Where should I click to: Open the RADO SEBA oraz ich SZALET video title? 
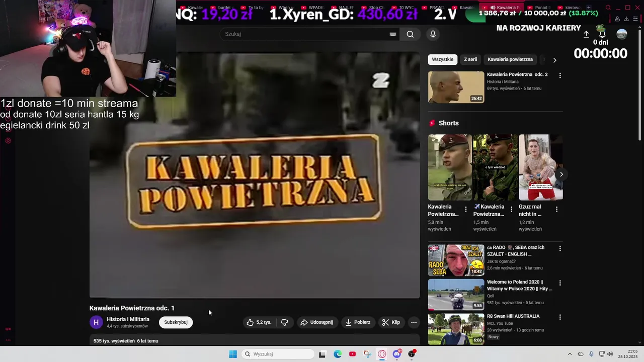click(516, 251)
